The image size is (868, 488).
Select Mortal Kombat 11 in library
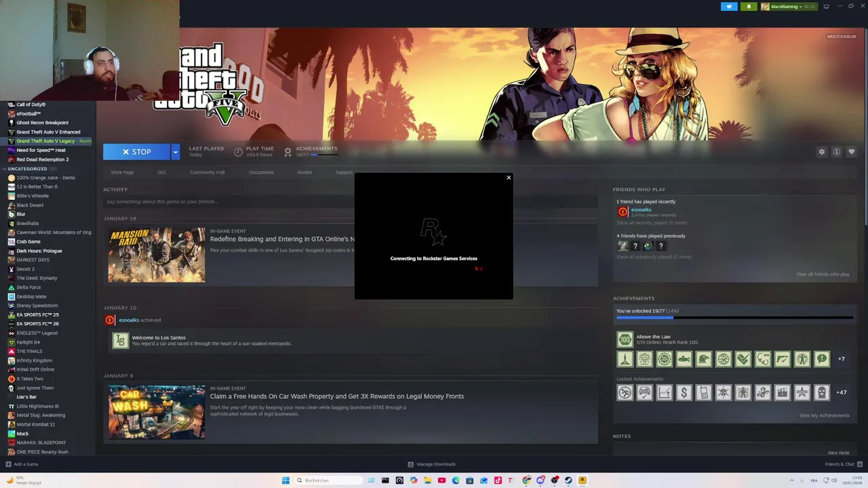(35, 424)
